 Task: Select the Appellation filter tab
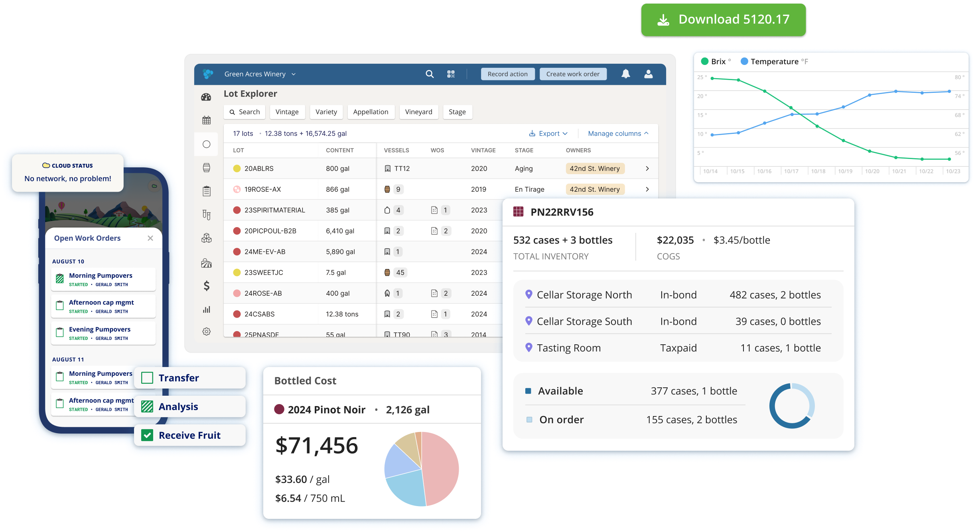click(371, 112)
